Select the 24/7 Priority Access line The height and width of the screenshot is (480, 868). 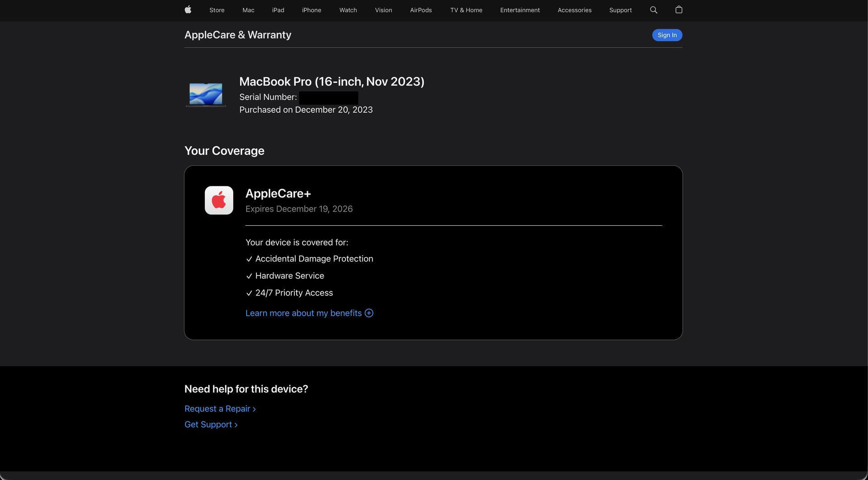pos(289,293)
